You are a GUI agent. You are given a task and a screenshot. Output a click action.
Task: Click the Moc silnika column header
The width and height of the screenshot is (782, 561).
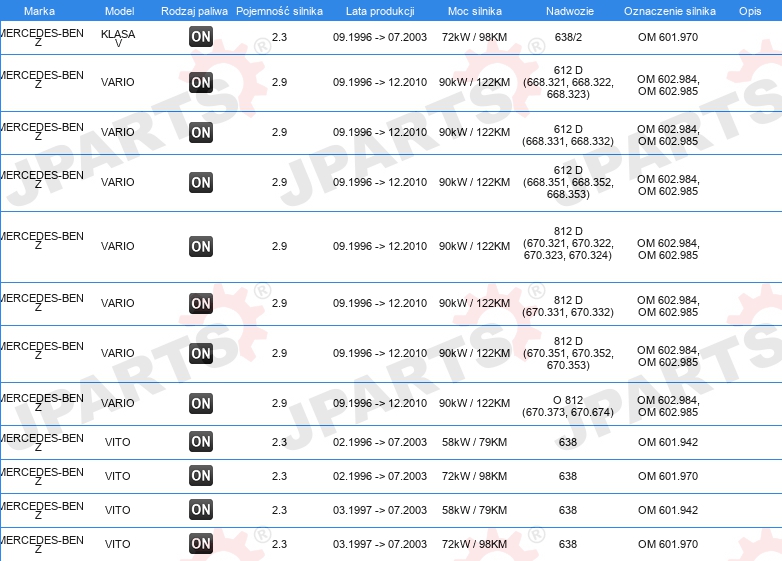click(474, 11)
